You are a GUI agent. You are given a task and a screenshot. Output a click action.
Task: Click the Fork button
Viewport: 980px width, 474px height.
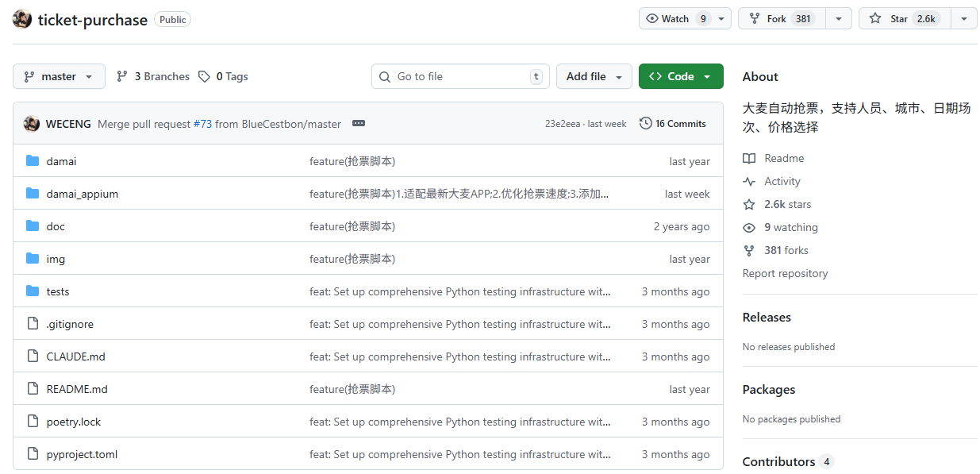pyautogui.click(x=782, y=18)
